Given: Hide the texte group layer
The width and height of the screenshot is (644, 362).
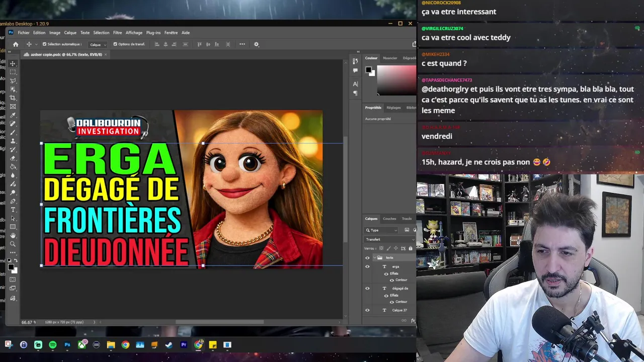Looking at the screenshot, I should pos(367,258).
